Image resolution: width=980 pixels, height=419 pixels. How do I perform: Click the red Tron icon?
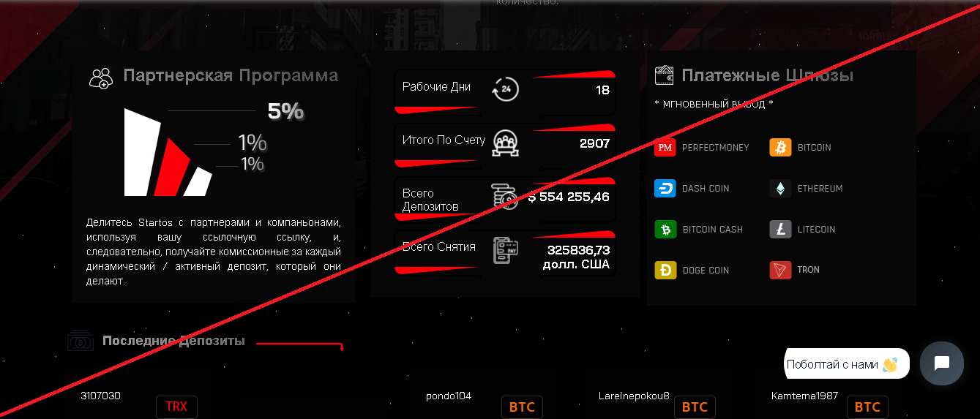pos(780,270)
